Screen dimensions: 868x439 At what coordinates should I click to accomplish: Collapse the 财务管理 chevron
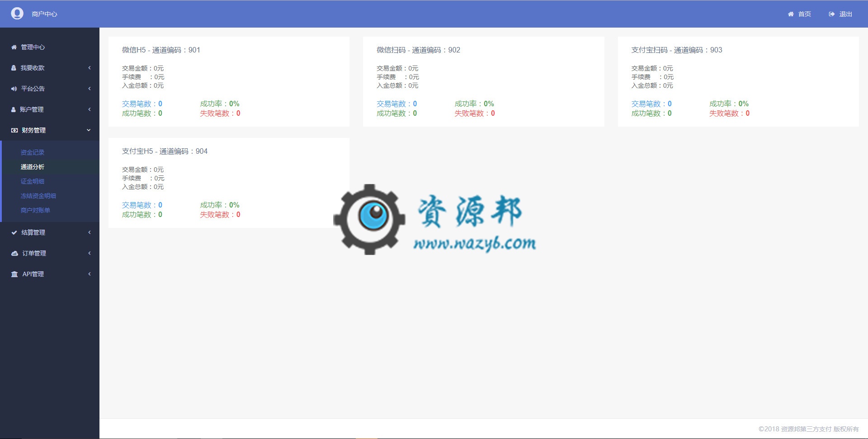(x=89, y=130)
